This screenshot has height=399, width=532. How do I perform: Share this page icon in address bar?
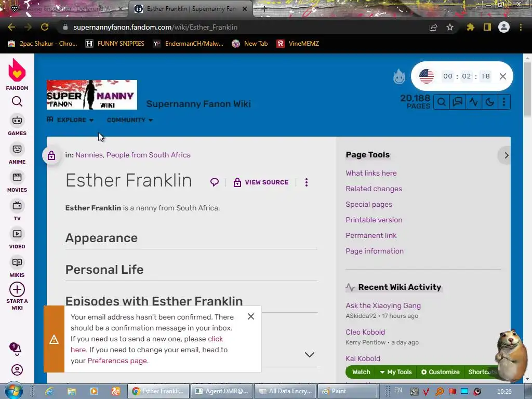(433, 27)
